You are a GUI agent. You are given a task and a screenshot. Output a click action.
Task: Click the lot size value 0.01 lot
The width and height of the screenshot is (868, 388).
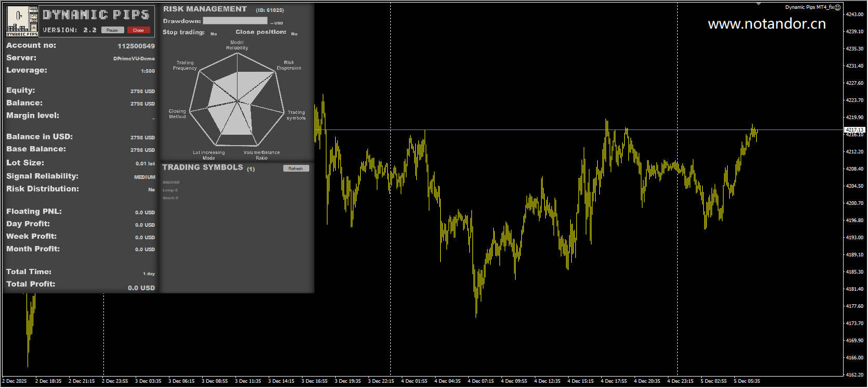(145, 164)
